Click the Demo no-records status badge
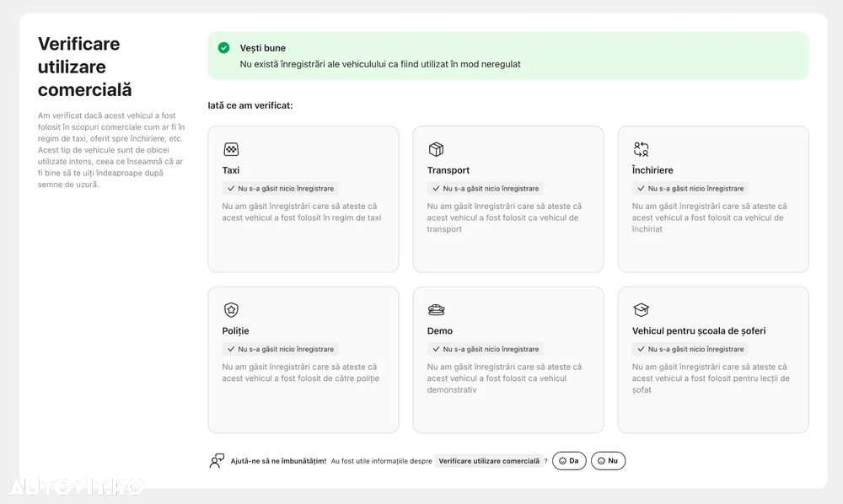Screen dimensions: 843x504 pyautogui.click(x=485, y=349)
